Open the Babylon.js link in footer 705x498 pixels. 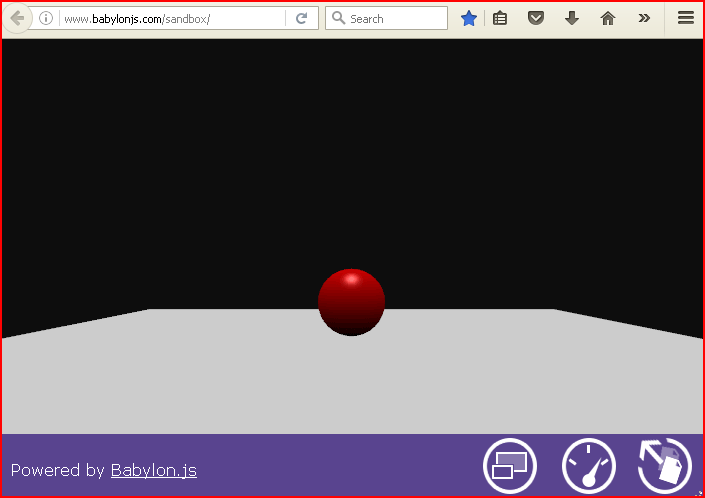(x=154, y=471)
